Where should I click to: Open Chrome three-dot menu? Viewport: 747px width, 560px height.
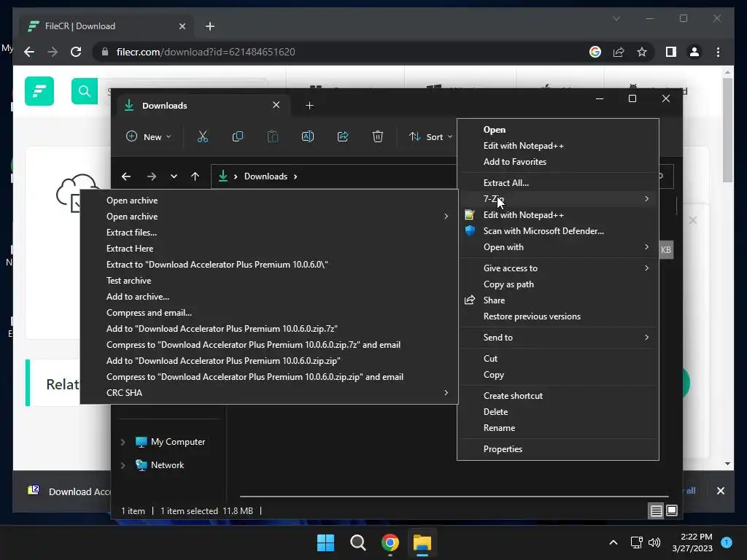tap(719, 52)
